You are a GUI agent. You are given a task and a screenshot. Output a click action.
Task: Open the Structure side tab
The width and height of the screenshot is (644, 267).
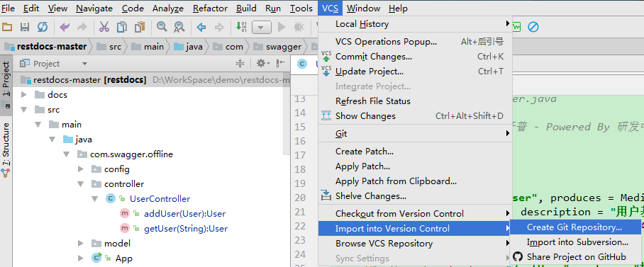[x=6, y=144]
